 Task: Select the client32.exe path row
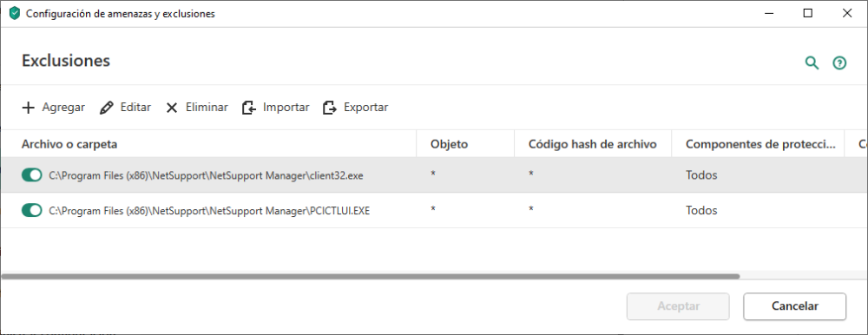(x=434, y=175)
